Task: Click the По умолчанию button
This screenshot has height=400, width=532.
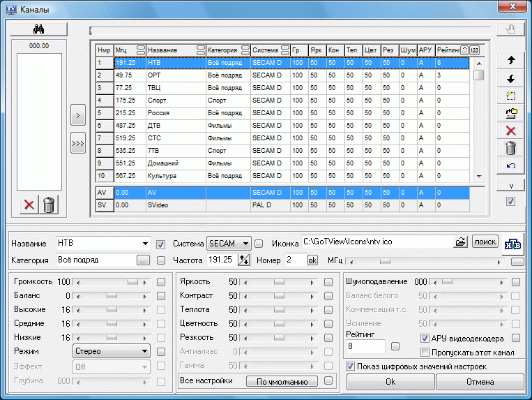Action: click(x=282, y=381)
